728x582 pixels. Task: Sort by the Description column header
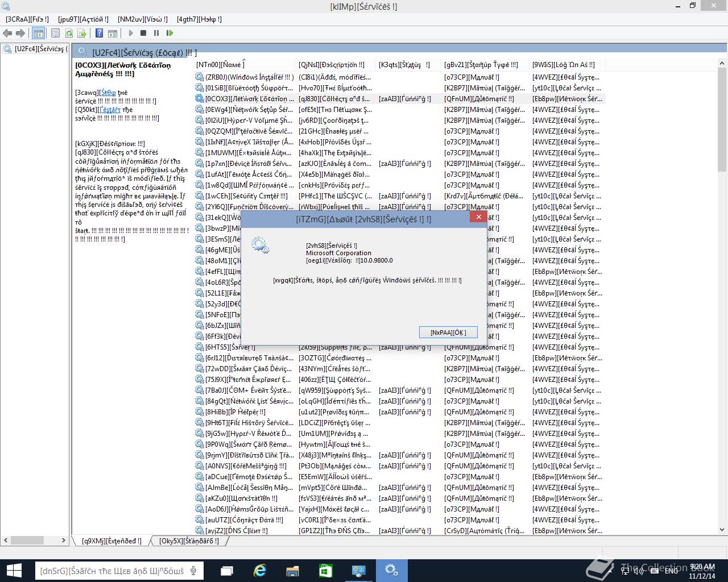point(336,64)
